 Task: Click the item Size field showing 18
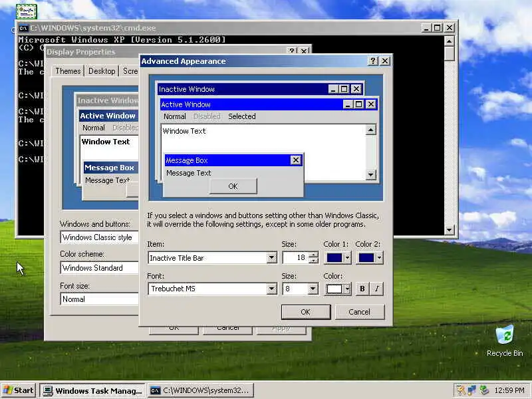click(x=296, y=258)
